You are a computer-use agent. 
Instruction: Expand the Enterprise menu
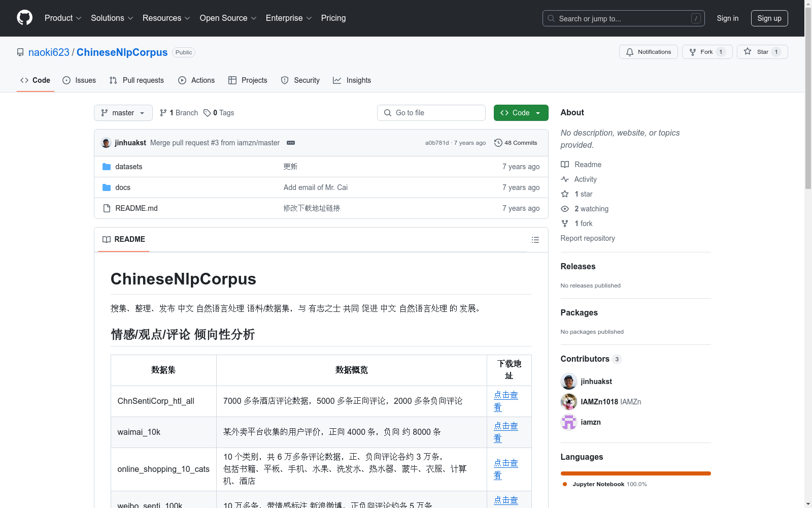289,18
